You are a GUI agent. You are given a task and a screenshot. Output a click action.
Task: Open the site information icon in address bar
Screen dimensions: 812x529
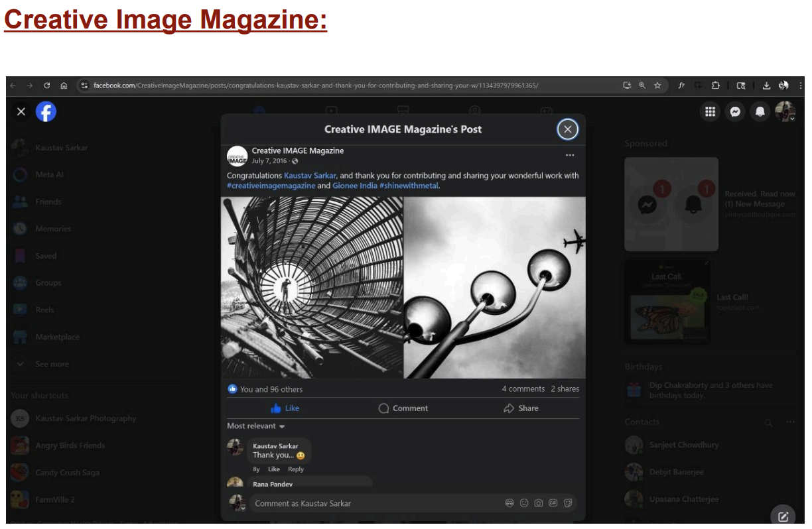pos(84,86)
